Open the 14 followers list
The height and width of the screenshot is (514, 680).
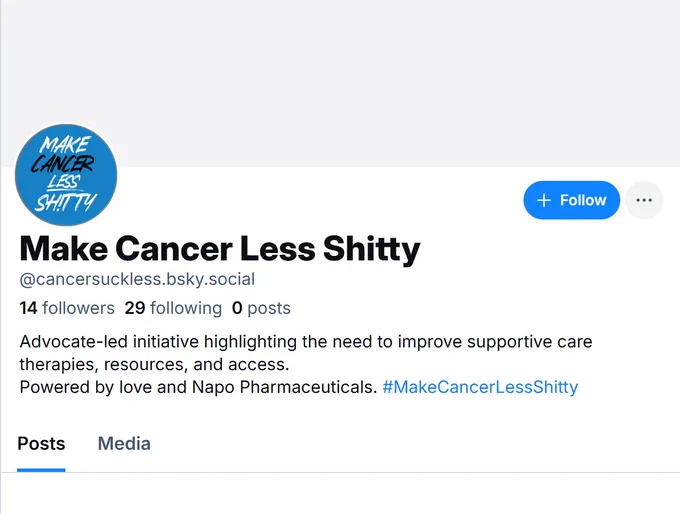tap(67, 308)
